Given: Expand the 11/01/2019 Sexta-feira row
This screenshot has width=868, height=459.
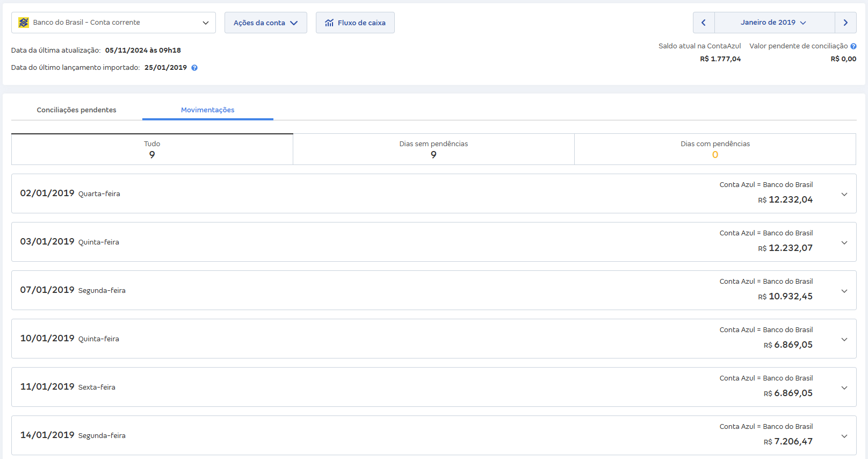Looking at the screenshot, I should click(x=844, y=388).
